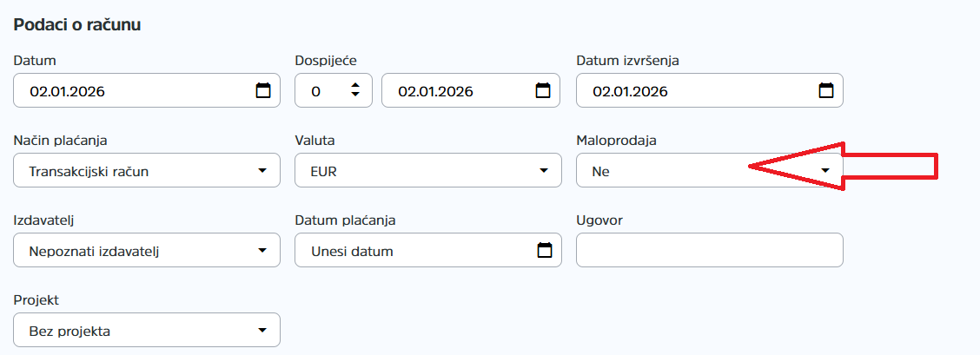Open the Valuta dropdown showing EUR

pos(428,170)
